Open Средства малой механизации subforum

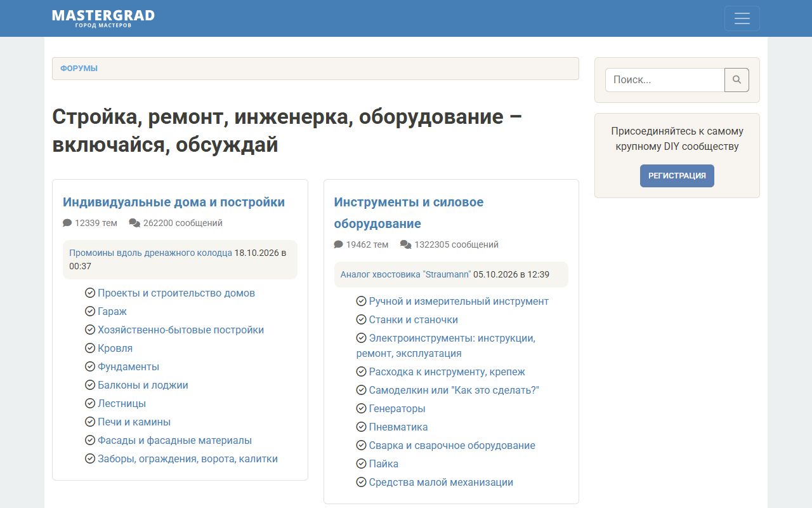(441, 482)
